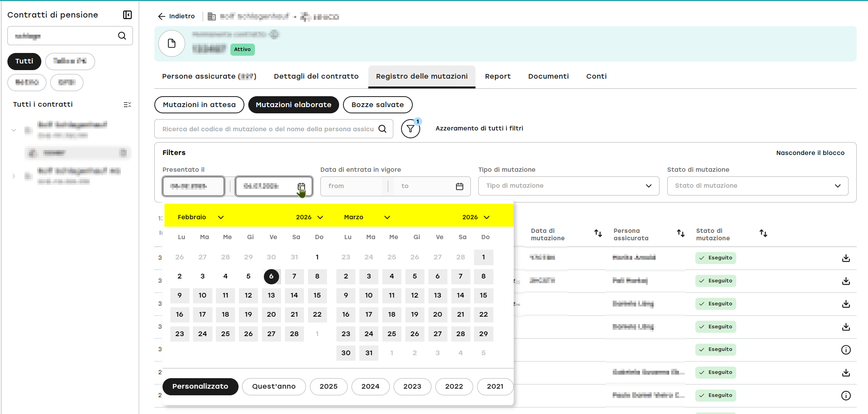Choose 2022 date range preset
Image resolution: width=868 pixels, height=414 pixels.
tap(454, 387)
